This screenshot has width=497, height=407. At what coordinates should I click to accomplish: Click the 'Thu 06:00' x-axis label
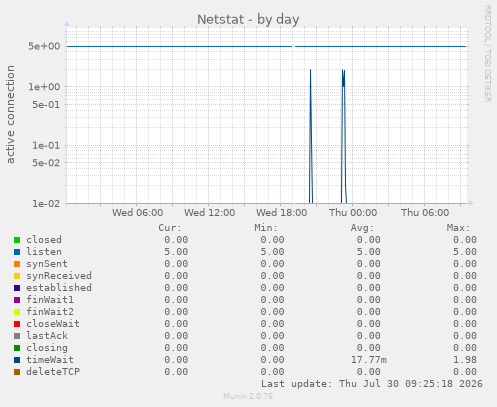425,213
